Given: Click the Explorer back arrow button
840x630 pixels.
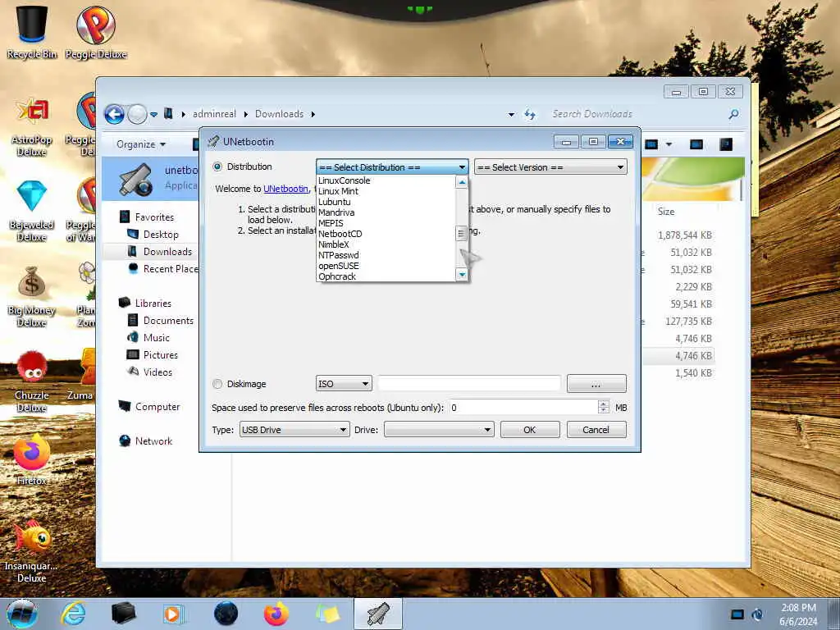Looking at the screenshot, I should (x=114, y=114).
